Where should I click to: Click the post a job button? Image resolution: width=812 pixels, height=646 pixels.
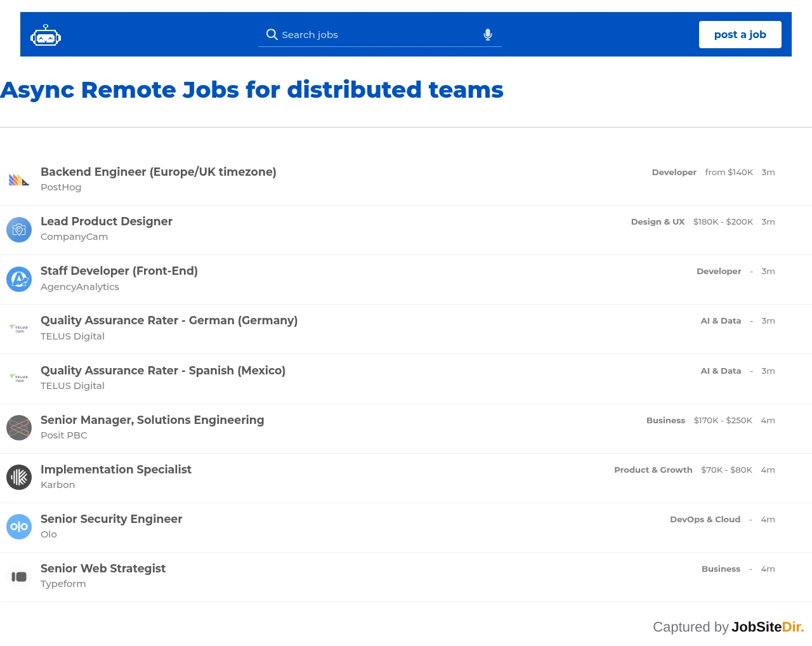point(740,34)
